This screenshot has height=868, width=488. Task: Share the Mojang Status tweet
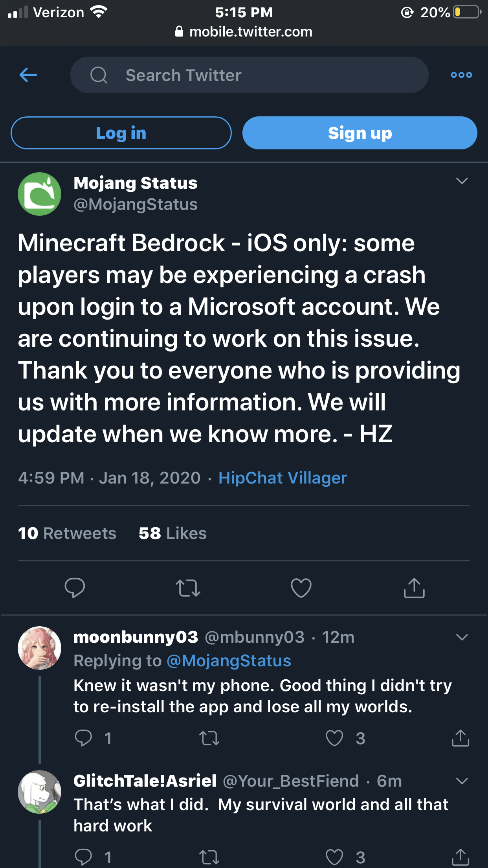[414, 588]
